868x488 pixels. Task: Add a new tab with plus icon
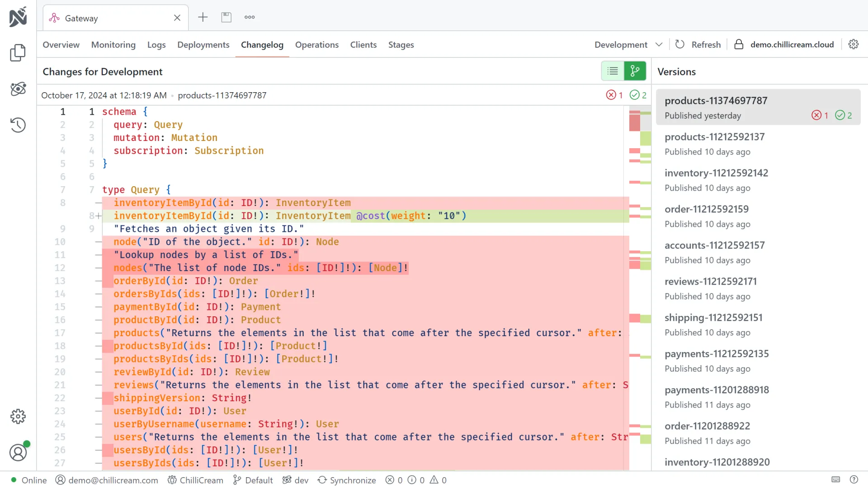pos(203,17)
